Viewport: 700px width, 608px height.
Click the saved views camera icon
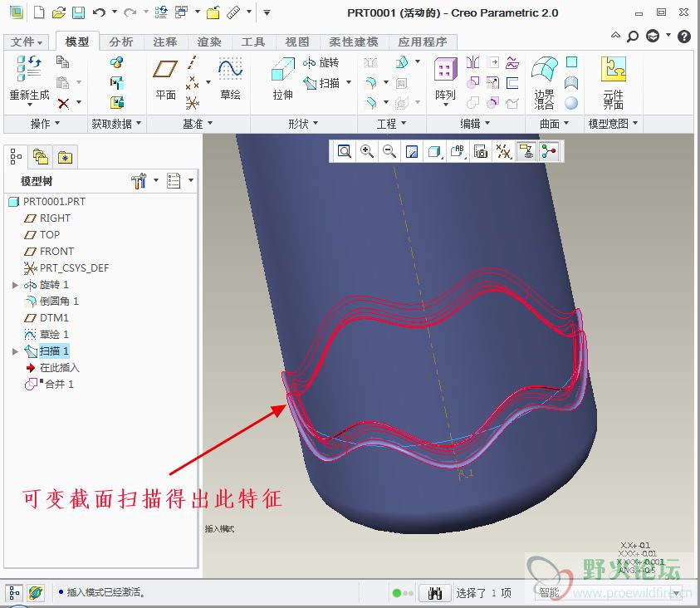pyautogui.click(x=481, y=152)
